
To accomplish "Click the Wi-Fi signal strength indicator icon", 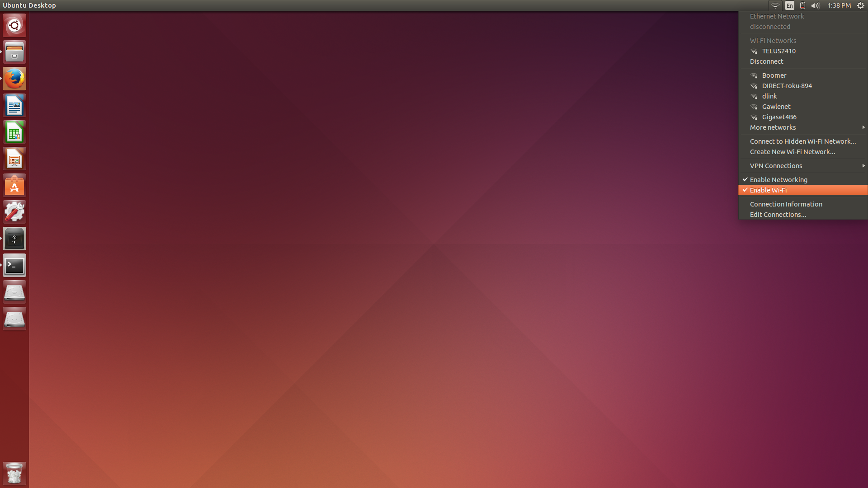I will [775, 5].
